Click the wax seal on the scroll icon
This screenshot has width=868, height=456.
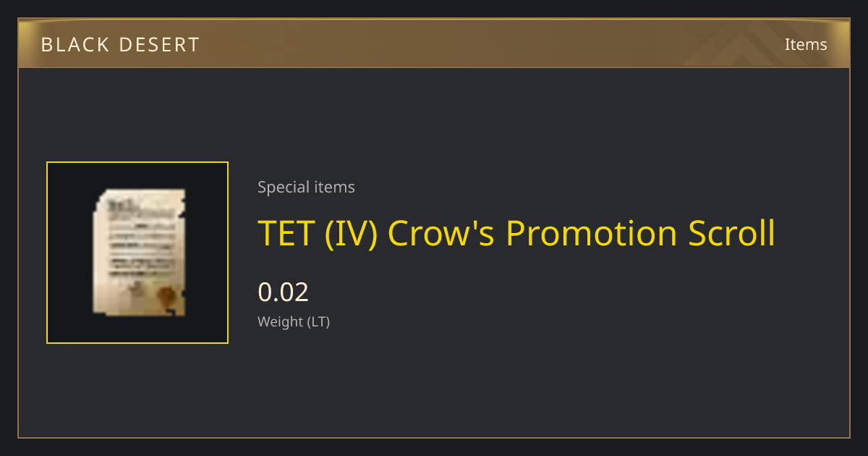(x=166, y=295)
